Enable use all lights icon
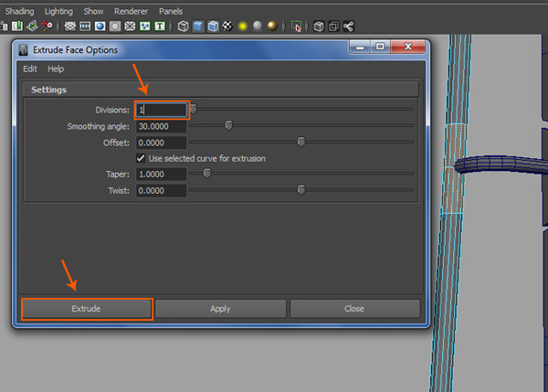This screenshot has width=548, height=392. point(243,26)
